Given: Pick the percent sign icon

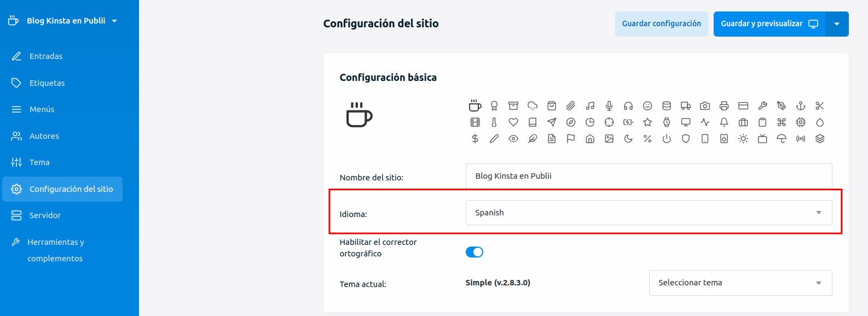Looking at the screenshot, I should (647, 139).
